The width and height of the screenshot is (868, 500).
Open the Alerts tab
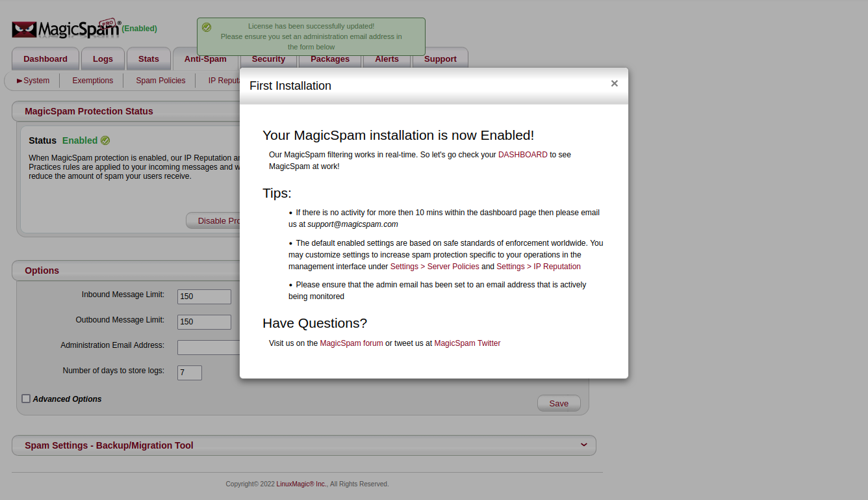387,59
